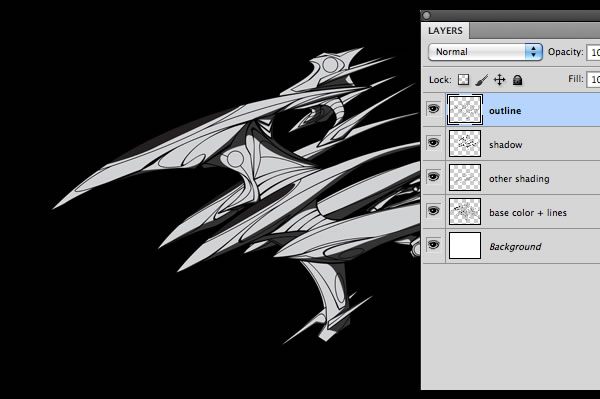Select the other shading layer
The height and width of the screenshot is (399, 600).
point(519,179)
